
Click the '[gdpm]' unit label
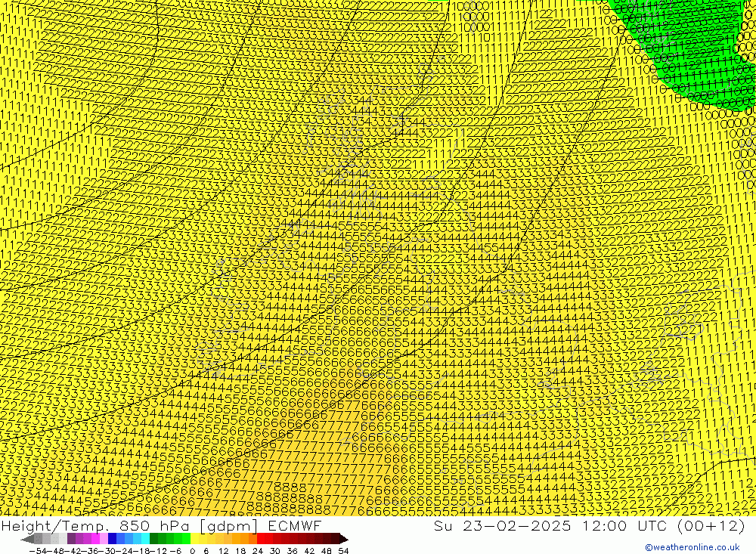(228, 525)
